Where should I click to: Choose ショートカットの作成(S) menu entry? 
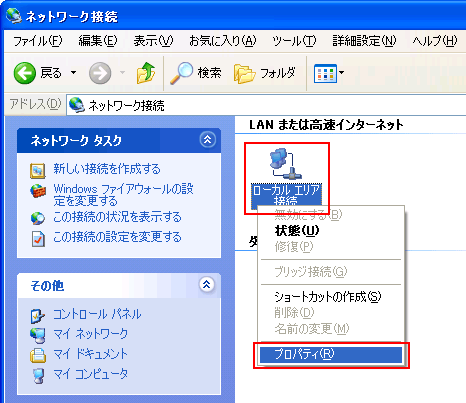point(328,296)
